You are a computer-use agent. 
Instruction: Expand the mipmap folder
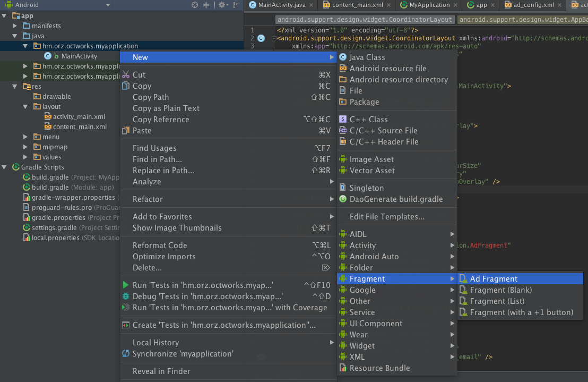point(25,147)
